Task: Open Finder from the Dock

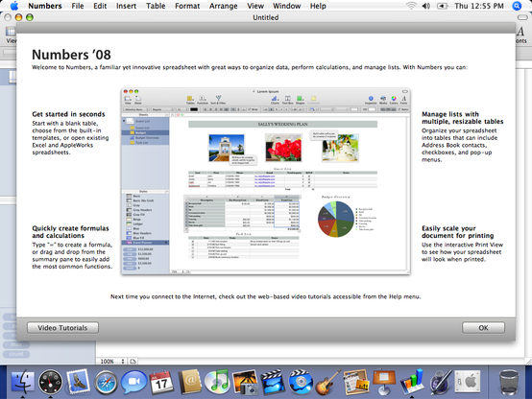Action: click(22, 382)
